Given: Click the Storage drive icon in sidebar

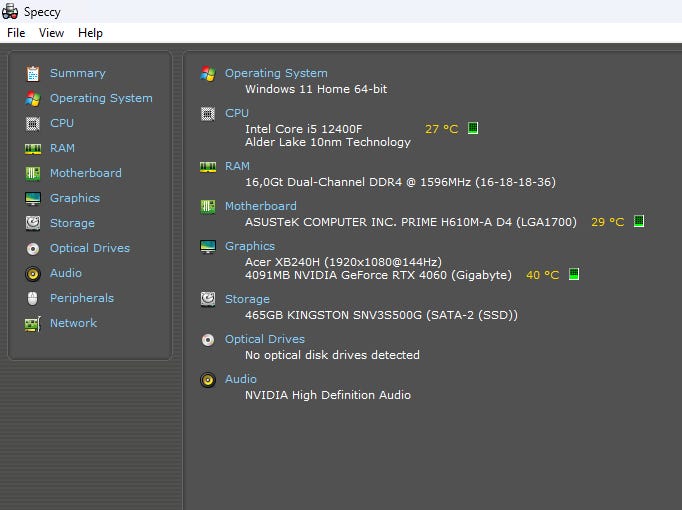Looking at the screenshot, I should pos(33,223).
